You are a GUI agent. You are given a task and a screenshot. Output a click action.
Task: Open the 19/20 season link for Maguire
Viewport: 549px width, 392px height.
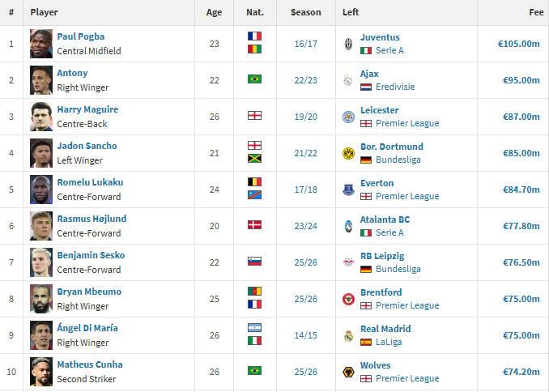click(x=305, y=117)
